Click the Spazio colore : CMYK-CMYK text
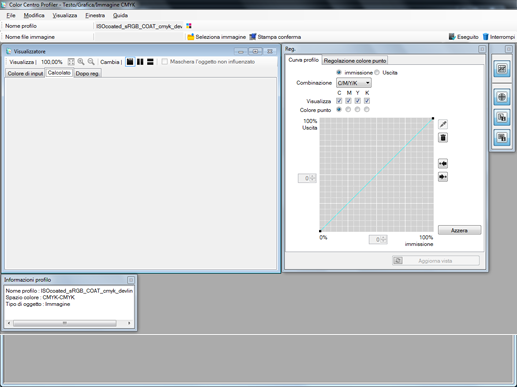 (x=40, y=297)
